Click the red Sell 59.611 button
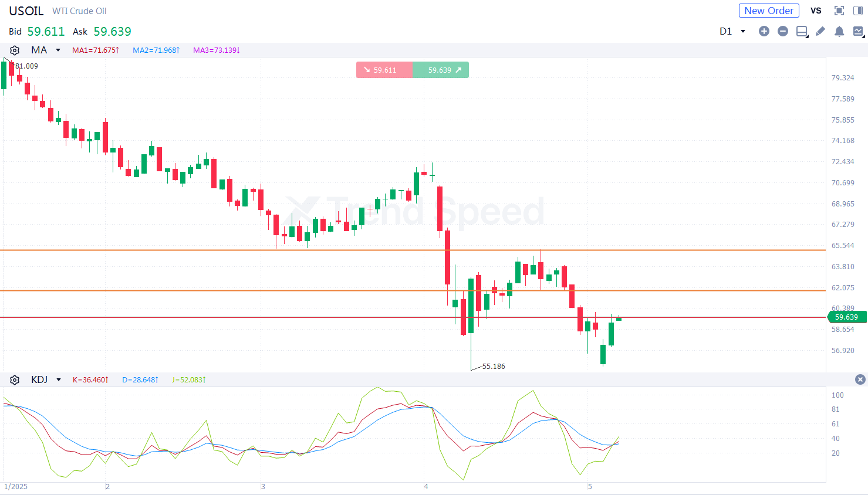This screenshot has width=868, height=495. 384,70
